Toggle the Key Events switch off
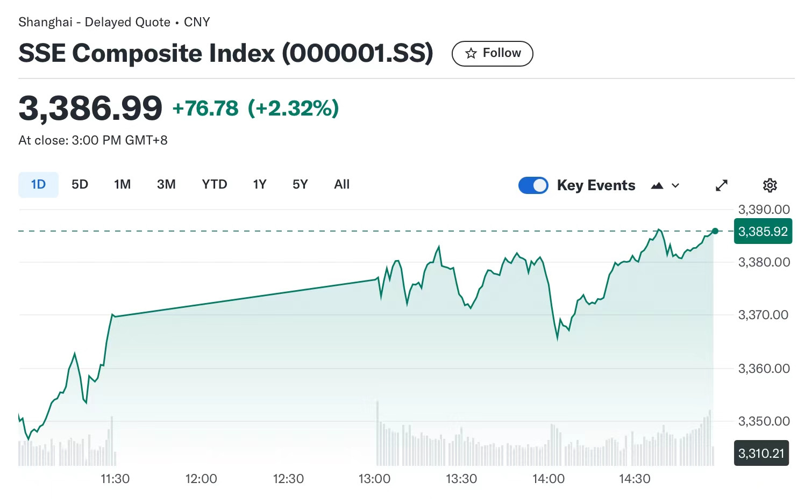 (533, 185)
